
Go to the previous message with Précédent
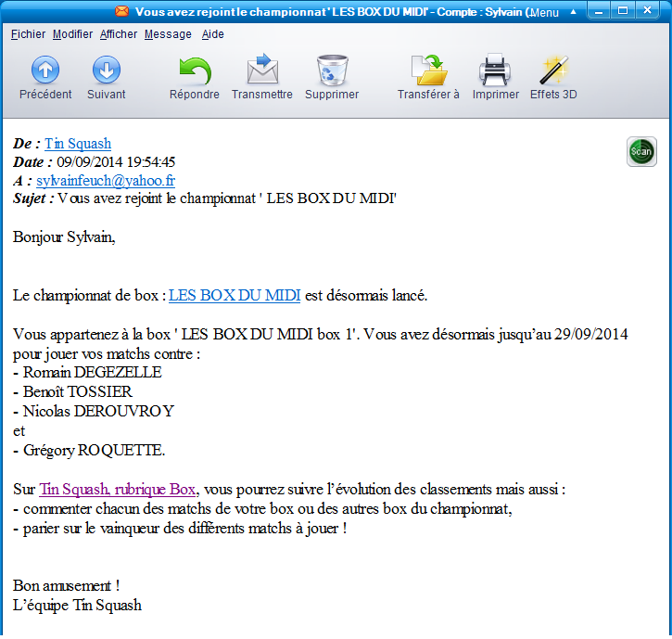[x=45, y=78]
